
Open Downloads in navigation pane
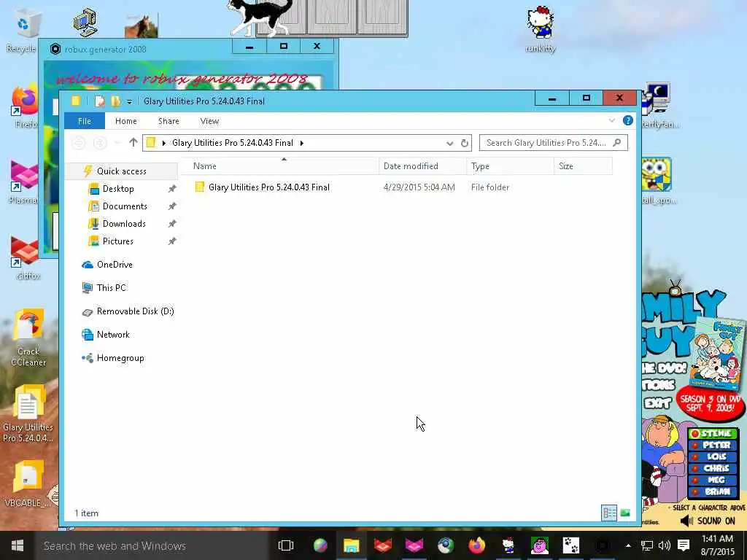pyautogui.click(x=124, y=224)
